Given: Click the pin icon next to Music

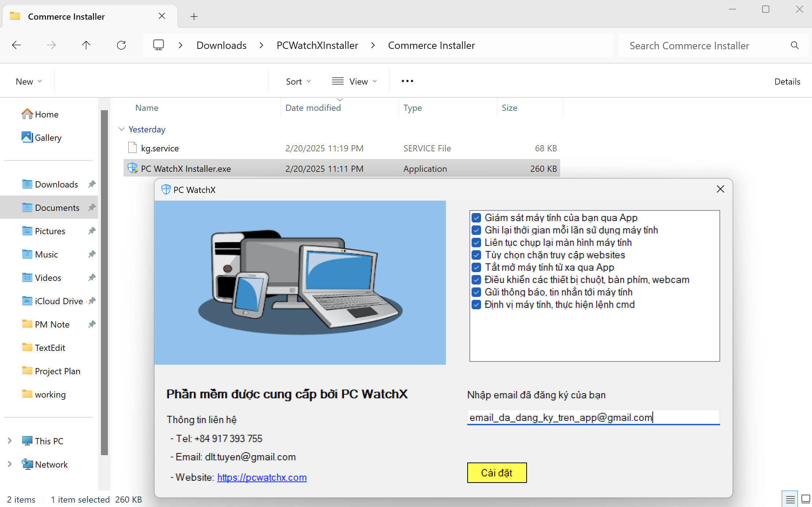Looking at the screenshot, I should (x=92, y=254).
